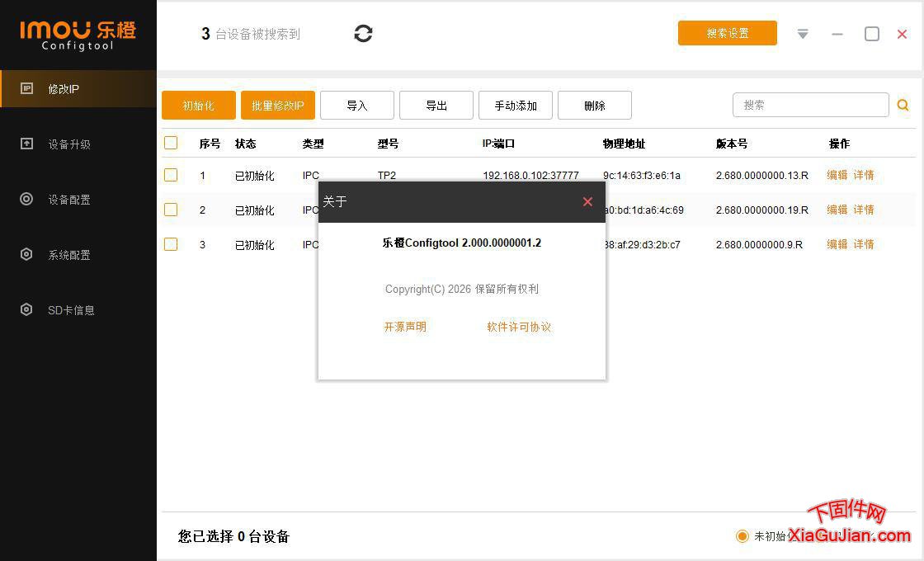Open the 搜索设置 menu
The width and height of the screenshot is (924, 561).
[727, 33]
